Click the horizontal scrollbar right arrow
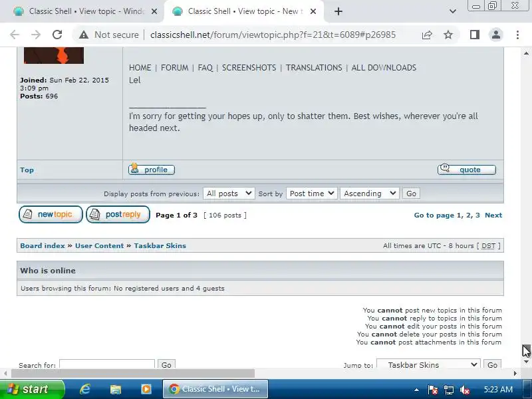This screenshot has width=532, height=399. pos(515,373)
